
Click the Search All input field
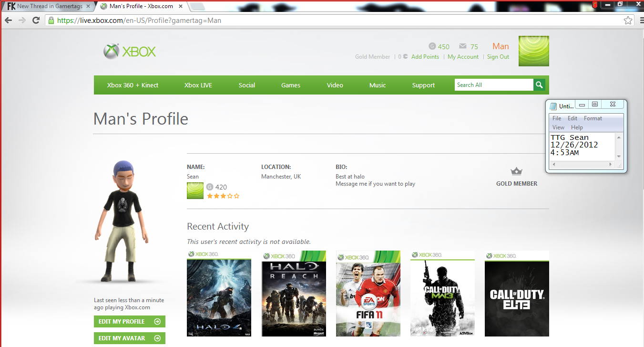click(494, 85)
